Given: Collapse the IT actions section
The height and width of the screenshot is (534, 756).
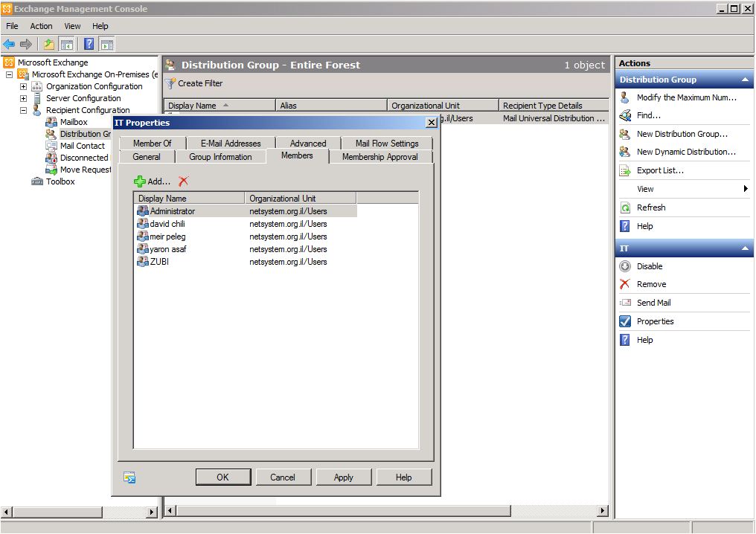Looking at the screenshot, I should [x=745, y=248].
